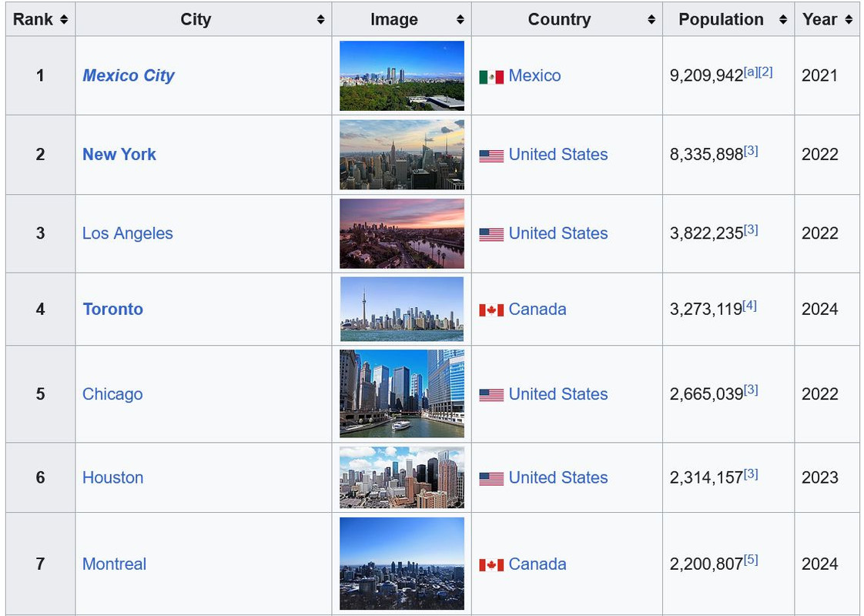Click the US flag in Houston row
The width and height of the screenshot is (864, 616).
[491, 478]
